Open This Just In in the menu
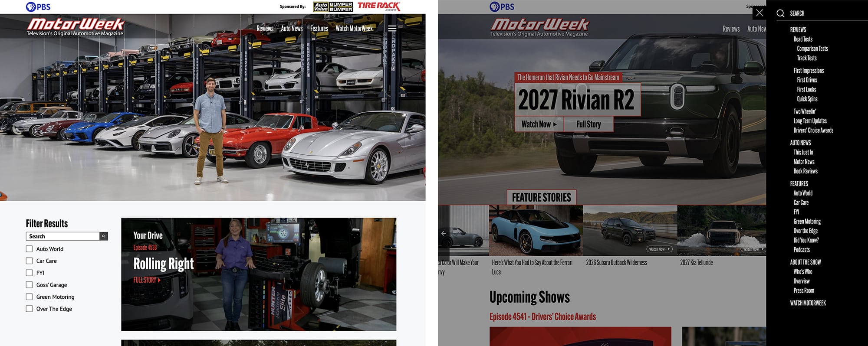The height and width of the screenshot is (346, 868). [803, 153]
